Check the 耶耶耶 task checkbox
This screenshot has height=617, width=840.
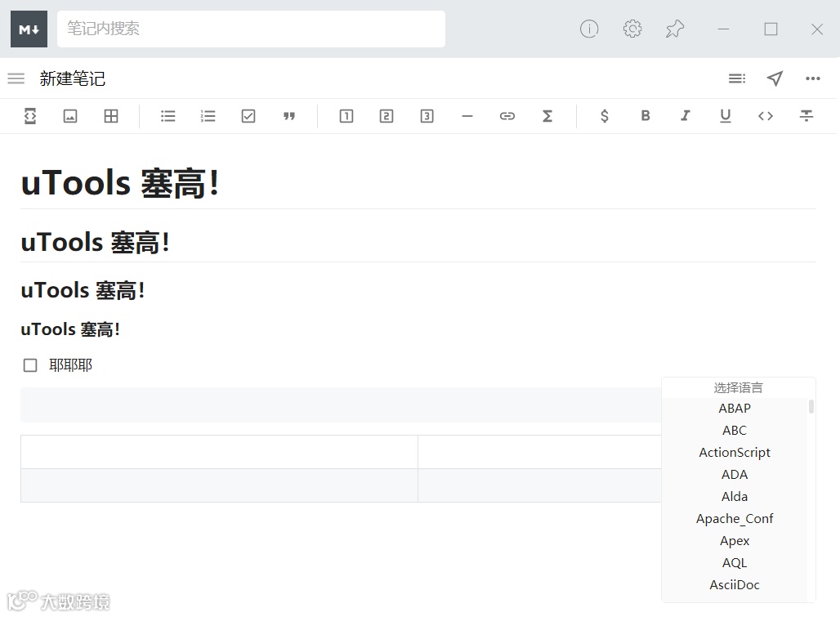click(30, 365)
